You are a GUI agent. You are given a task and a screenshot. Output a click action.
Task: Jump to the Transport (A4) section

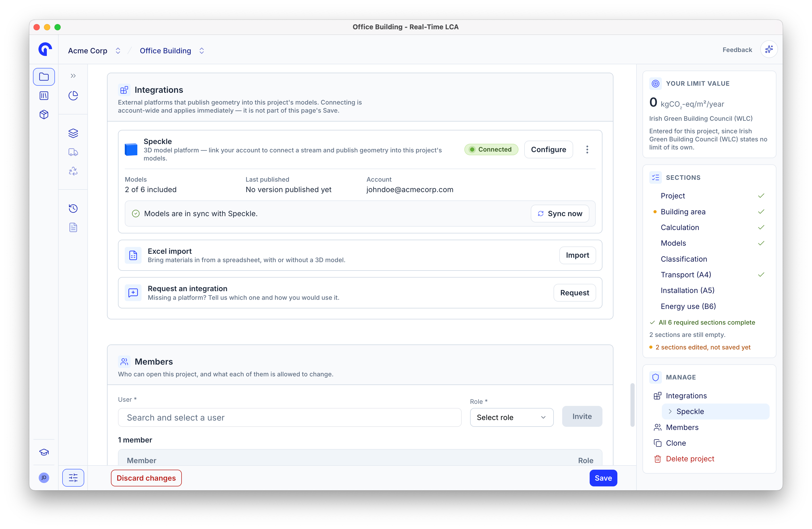tap(686, 275)
